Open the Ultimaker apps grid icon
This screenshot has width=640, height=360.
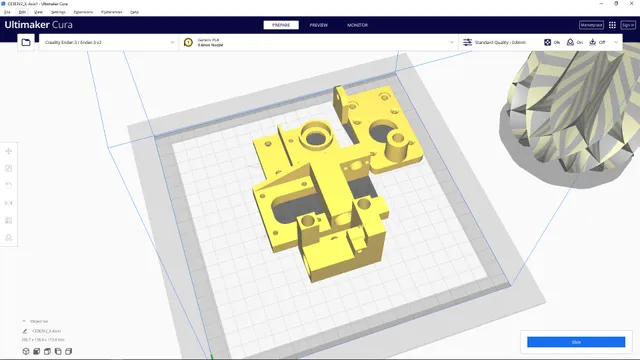tap(612, 25)
